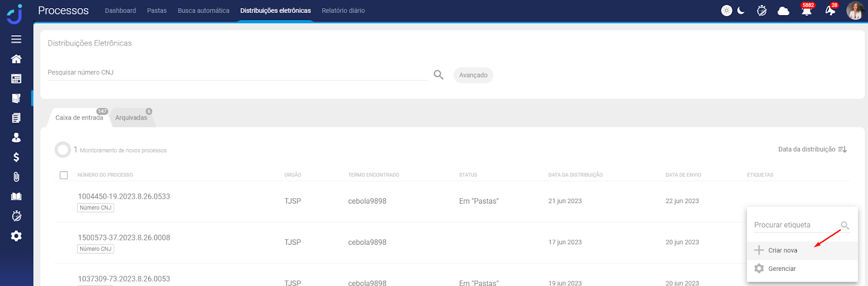Open the calendar icon in sidebar

[16, 79]
